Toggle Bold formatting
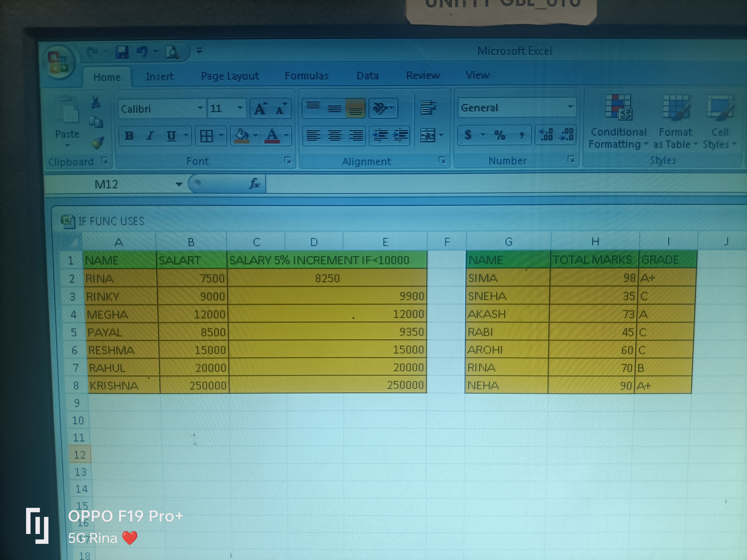 [129, 136]
